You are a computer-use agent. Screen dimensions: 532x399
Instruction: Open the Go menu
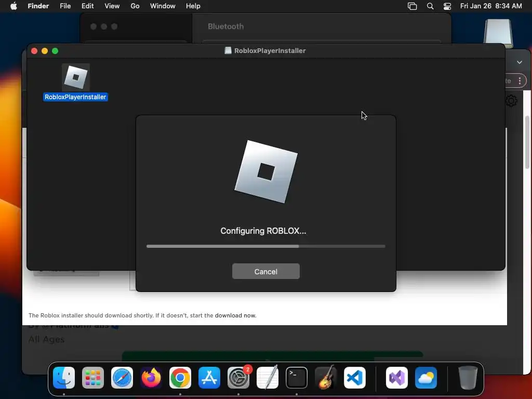135,6
